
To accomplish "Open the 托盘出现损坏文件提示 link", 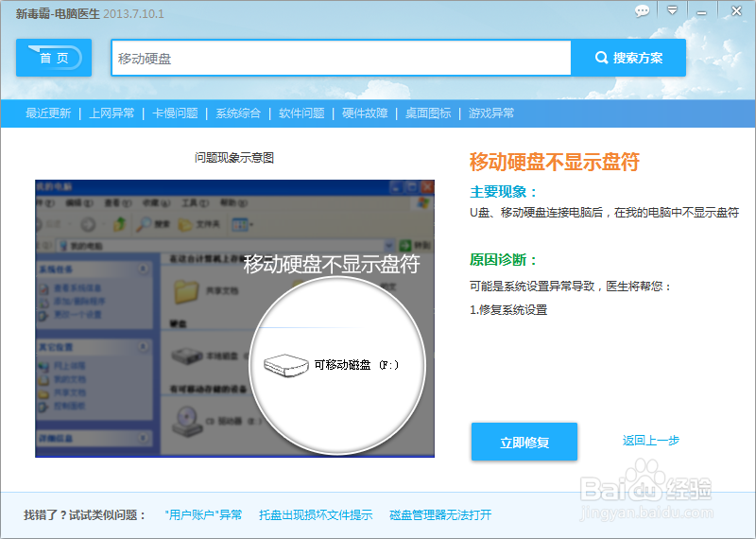I will click(316, 514).
